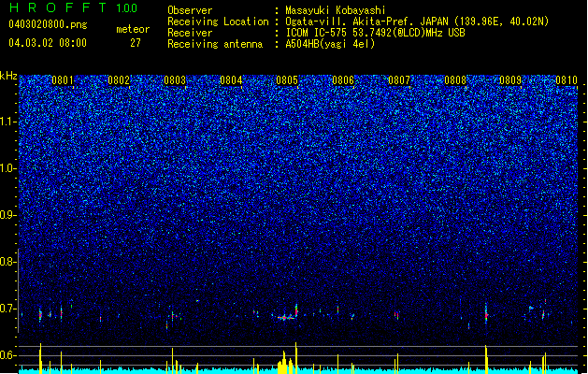
Task: Click the 0809 time marker
Action: 510,80
